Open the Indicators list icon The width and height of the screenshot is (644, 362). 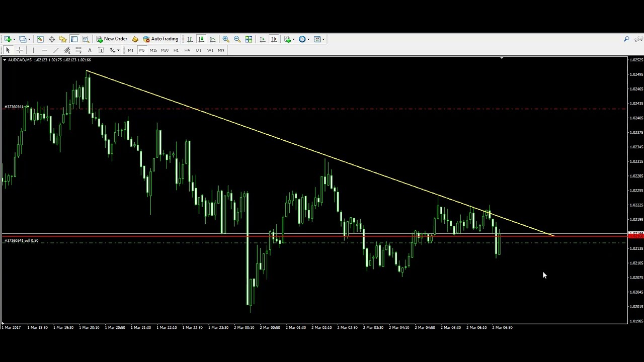pos(287,39)
